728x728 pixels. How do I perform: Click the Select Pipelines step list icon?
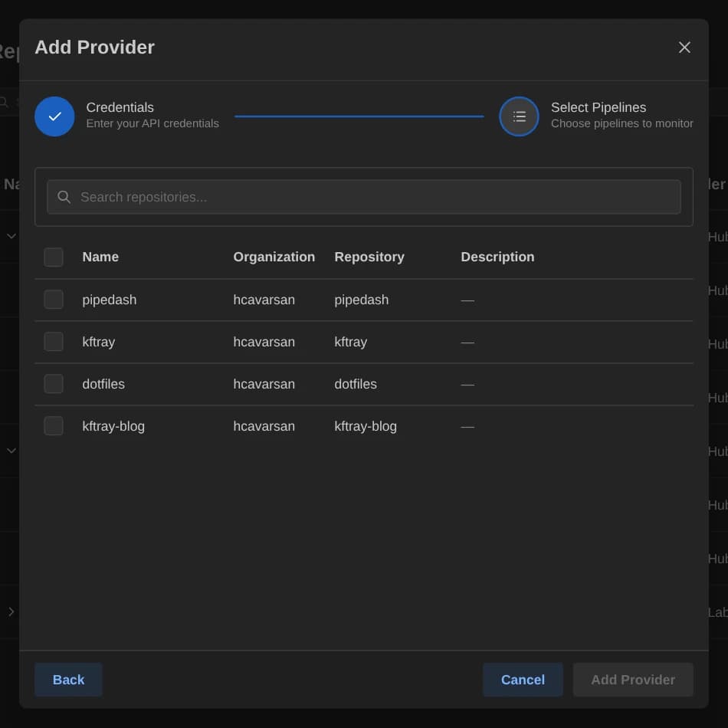pyautogui.click(x=519, y=116)
